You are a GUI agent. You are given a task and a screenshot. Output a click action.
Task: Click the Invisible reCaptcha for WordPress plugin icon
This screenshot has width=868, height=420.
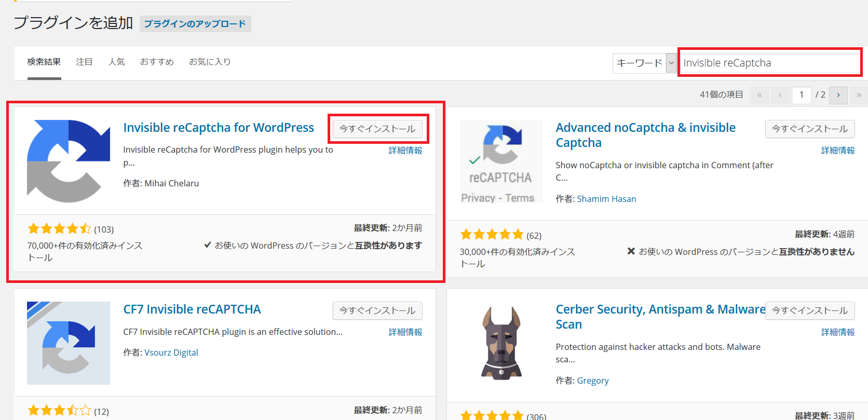(69, 161)
